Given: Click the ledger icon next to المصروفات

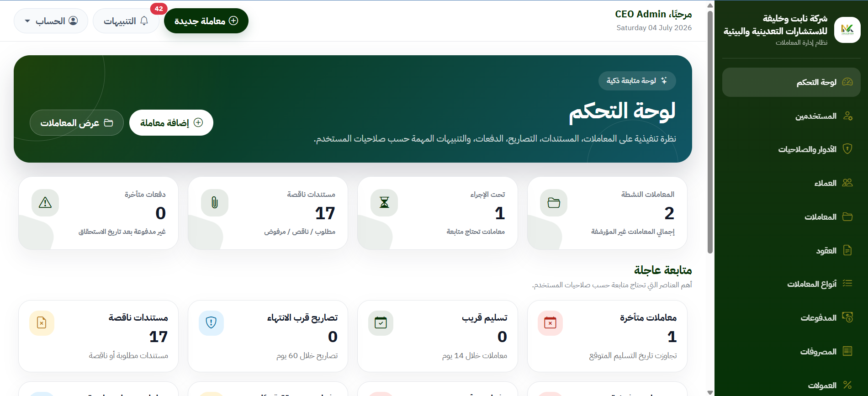Looking at the screenshot, I should coord(847,351).
